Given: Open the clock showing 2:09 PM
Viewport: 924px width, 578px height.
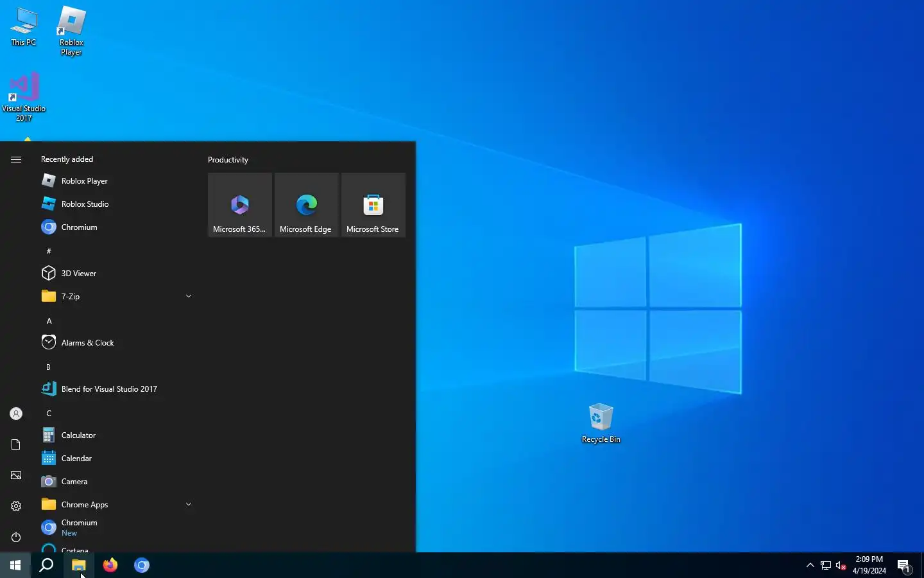Looking at the screenshot, I should (869, 565).
